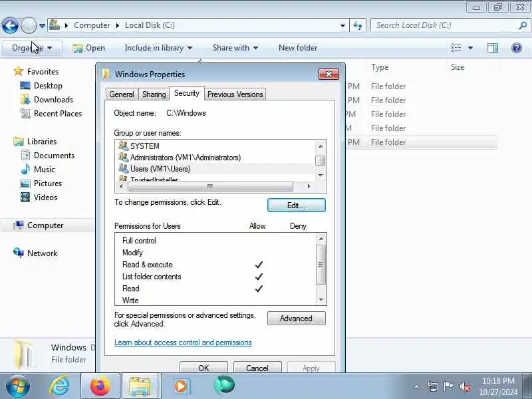
Task: Click Open in the Explorer toolbar
Action: pyautogui.click(x=89, y=48)
